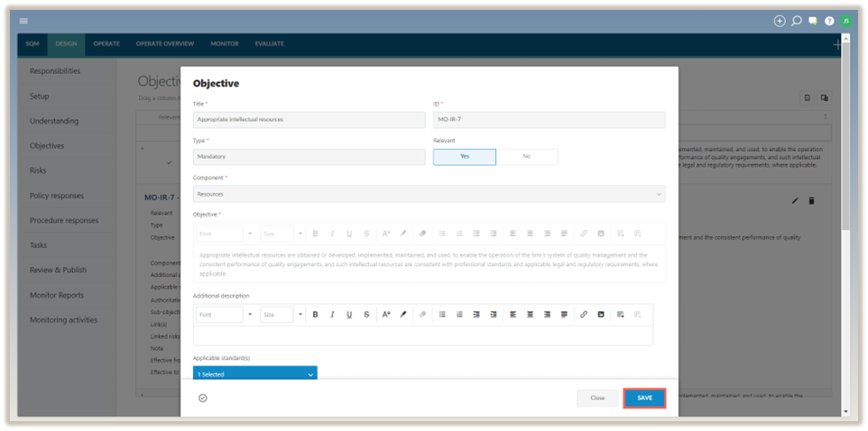The width and height of the screenshot is (868, 431).
Task: Click the eraser clear-formatting icon in Additional description toolbar
Action: (x=423, y=315)
